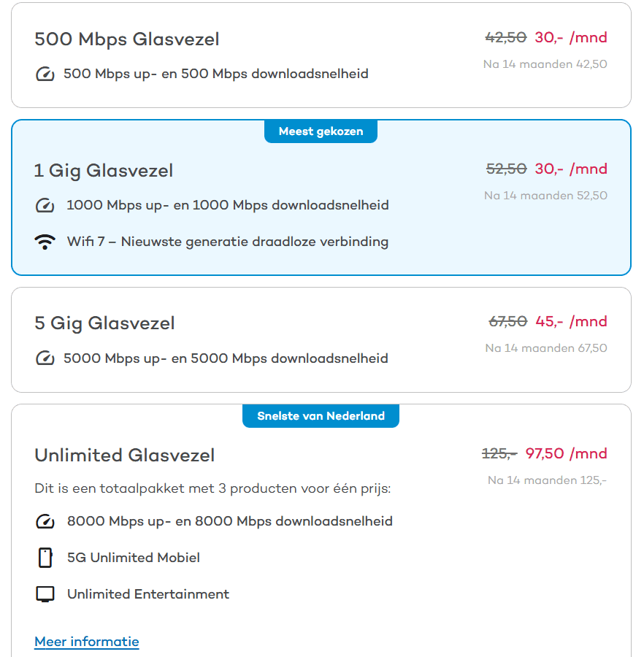The height and width of the screenshot is (657, 644).
Task: Choose the 1 Gig Glasvezel plan title
Action: [104, 171]
